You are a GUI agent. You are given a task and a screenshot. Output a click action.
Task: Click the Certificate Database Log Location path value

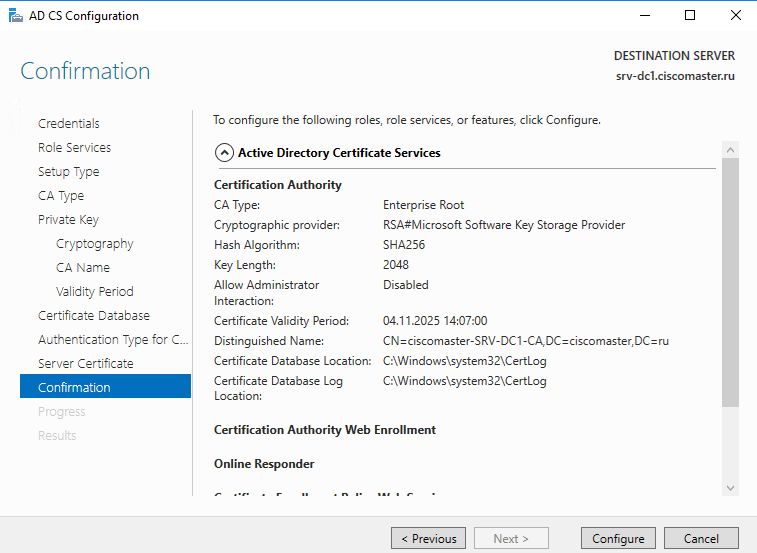(464, 381)
